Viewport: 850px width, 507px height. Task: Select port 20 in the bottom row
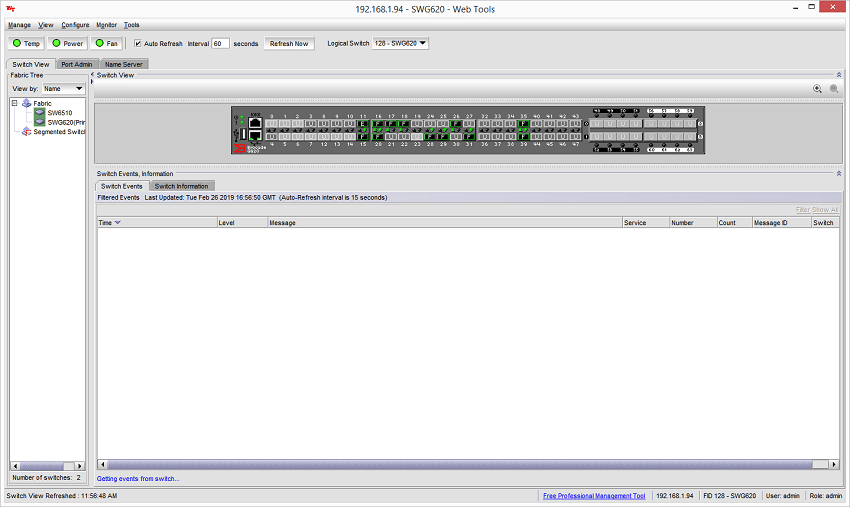tap(378, 136)
